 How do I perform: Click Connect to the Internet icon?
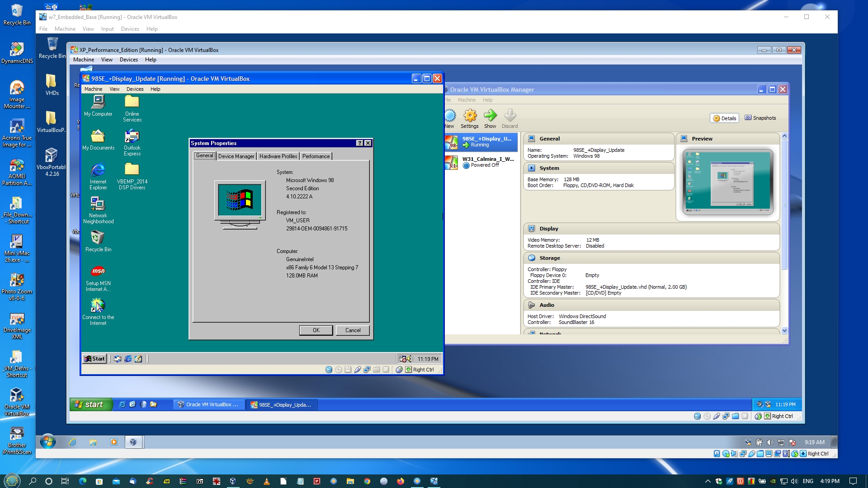pyautogui.click(x=98, y=312)
